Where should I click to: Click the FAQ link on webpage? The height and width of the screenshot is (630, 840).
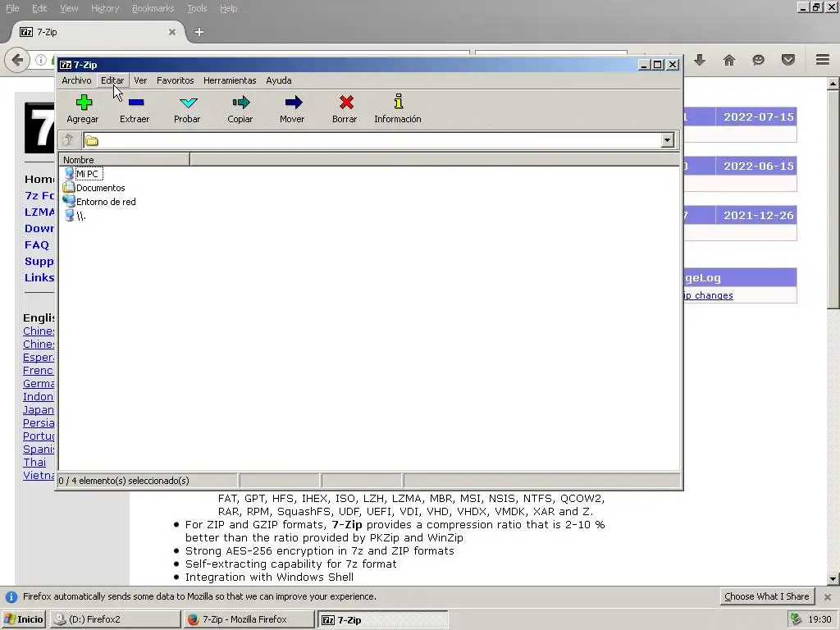pos(36,244)
